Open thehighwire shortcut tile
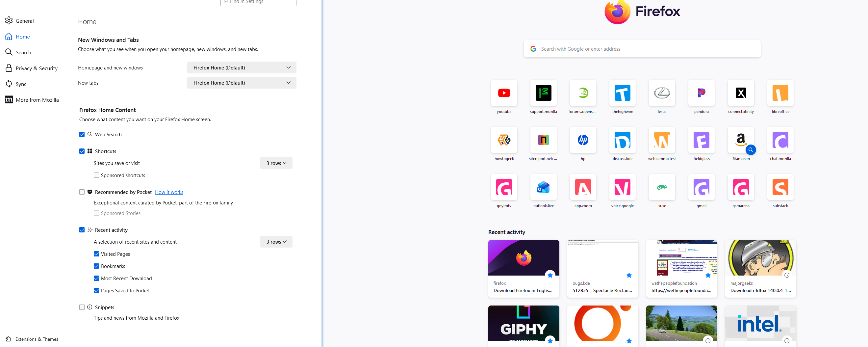The image size is (868, 347). [622, 93]
